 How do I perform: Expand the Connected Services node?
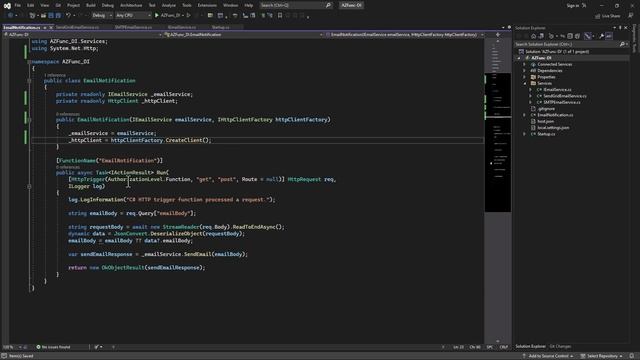click(x=524, y=64)
